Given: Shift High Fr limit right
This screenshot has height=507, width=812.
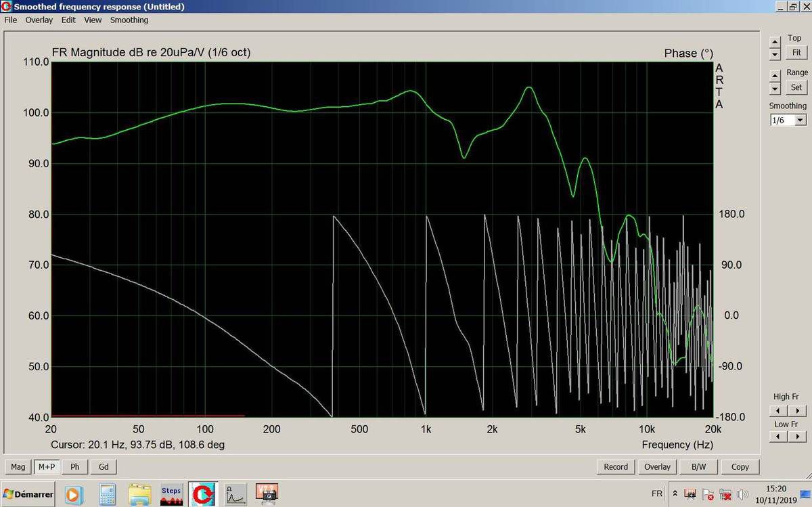Looking at the screenshot, I should 798,410.
